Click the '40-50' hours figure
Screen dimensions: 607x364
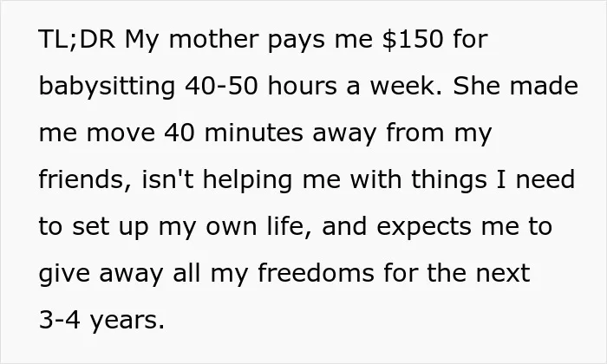(x=221, y=86)
